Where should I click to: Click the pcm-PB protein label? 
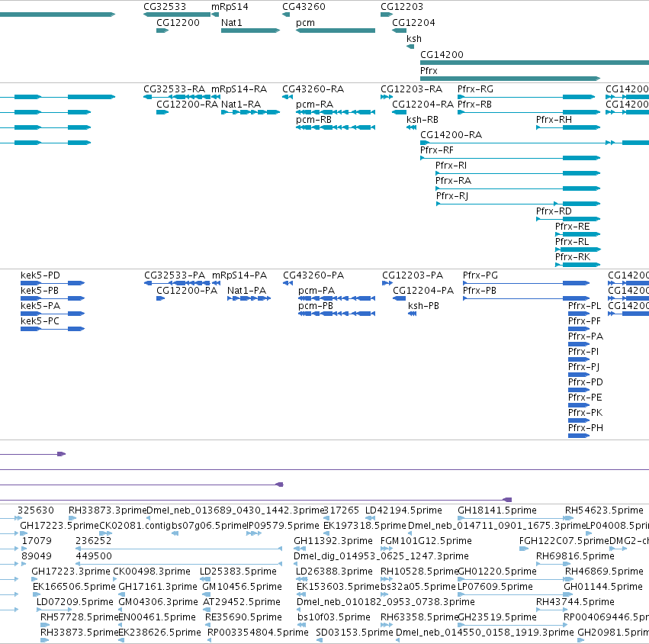(x=316, y=306)
